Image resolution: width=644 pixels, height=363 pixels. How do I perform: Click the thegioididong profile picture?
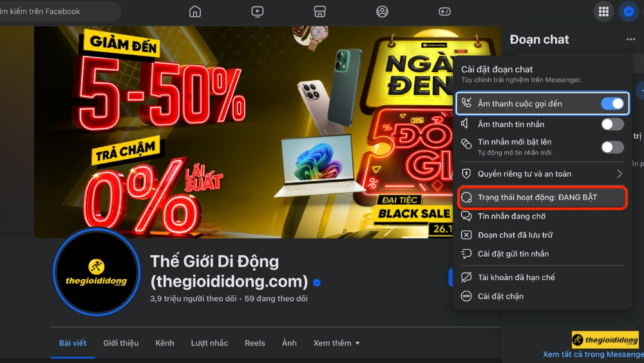coord(97,271)
